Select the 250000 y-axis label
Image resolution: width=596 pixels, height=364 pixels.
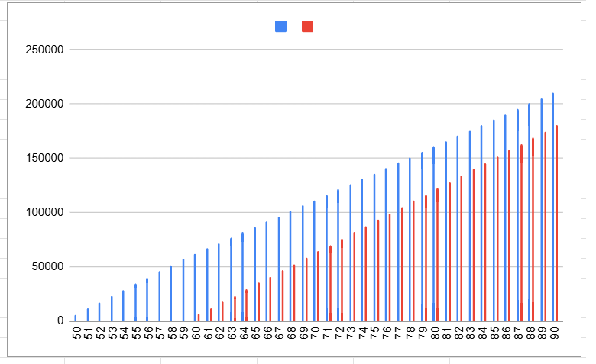click(44, 50)
